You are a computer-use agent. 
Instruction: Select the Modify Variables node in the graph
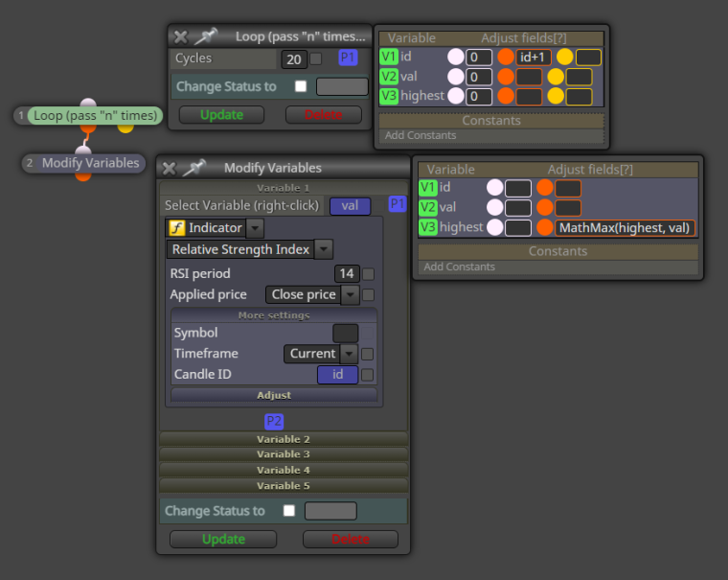click(83, 163)
